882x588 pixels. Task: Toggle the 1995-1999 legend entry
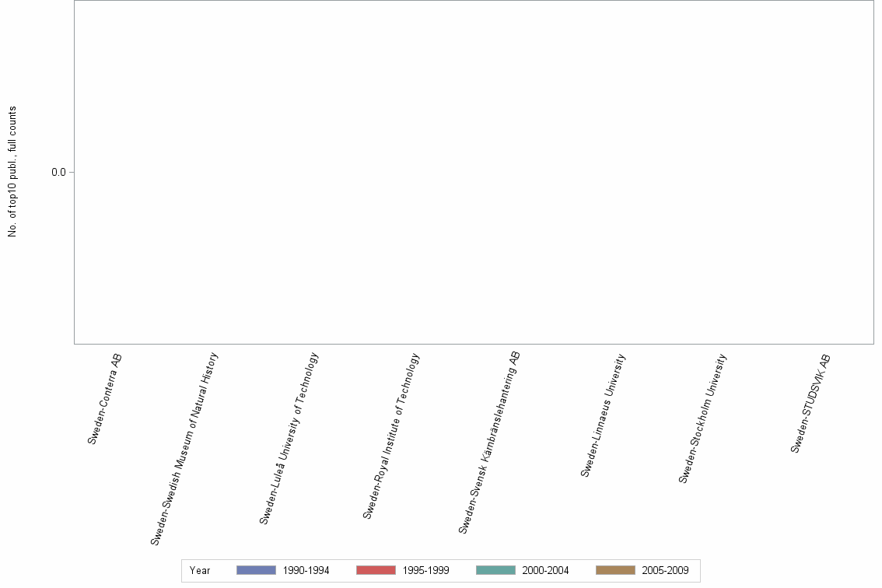[428, 570]
